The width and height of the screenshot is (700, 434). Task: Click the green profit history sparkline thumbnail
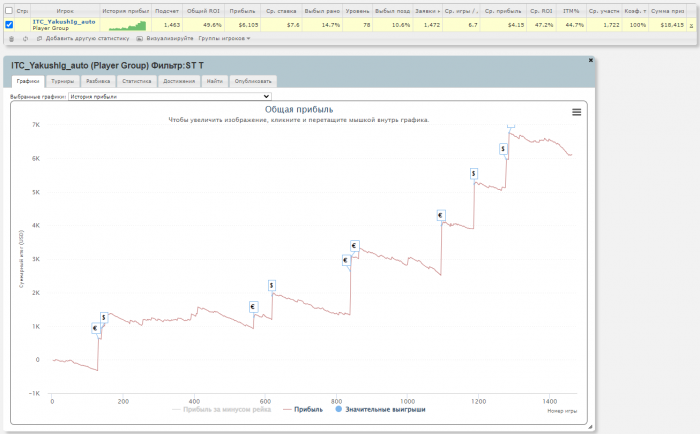pos(127,25)
